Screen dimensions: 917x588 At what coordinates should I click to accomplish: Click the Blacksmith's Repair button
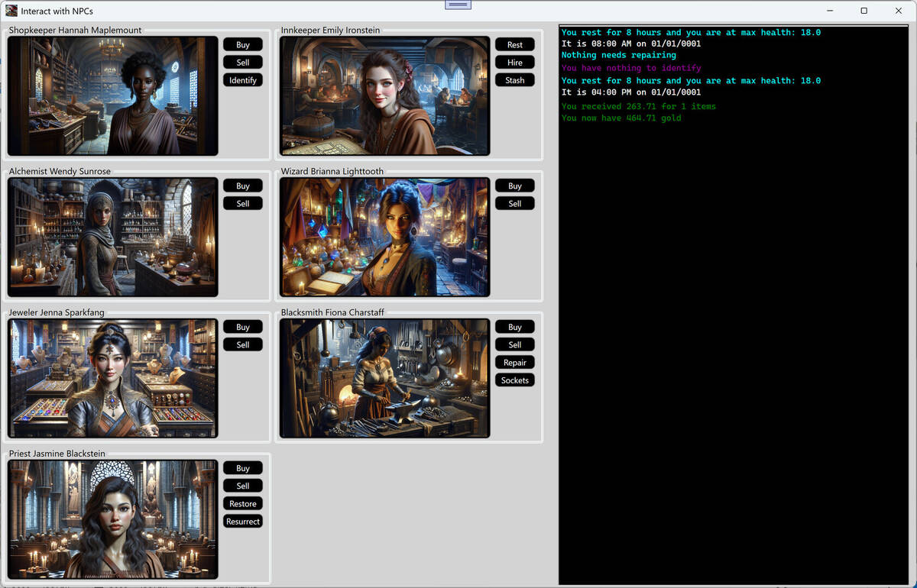point(515,363)
